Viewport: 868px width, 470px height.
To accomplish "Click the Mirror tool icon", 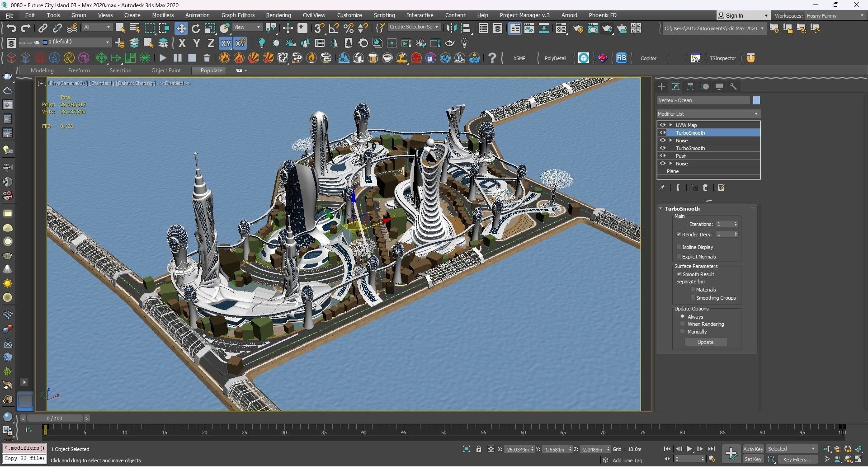I will [x=451, y=28].
